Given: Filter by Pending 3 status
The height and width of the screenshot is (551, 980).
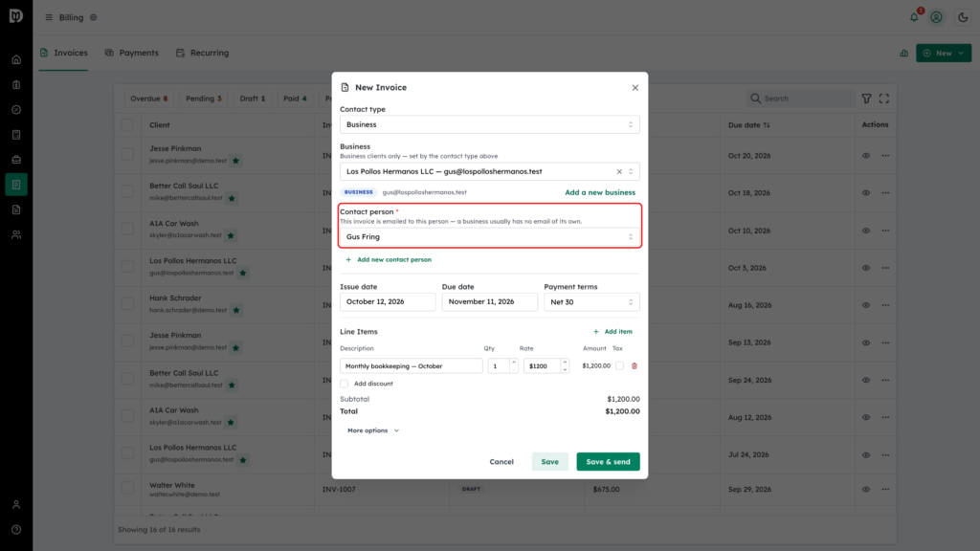Looking at the screenshot, I should tap(203, 99).
